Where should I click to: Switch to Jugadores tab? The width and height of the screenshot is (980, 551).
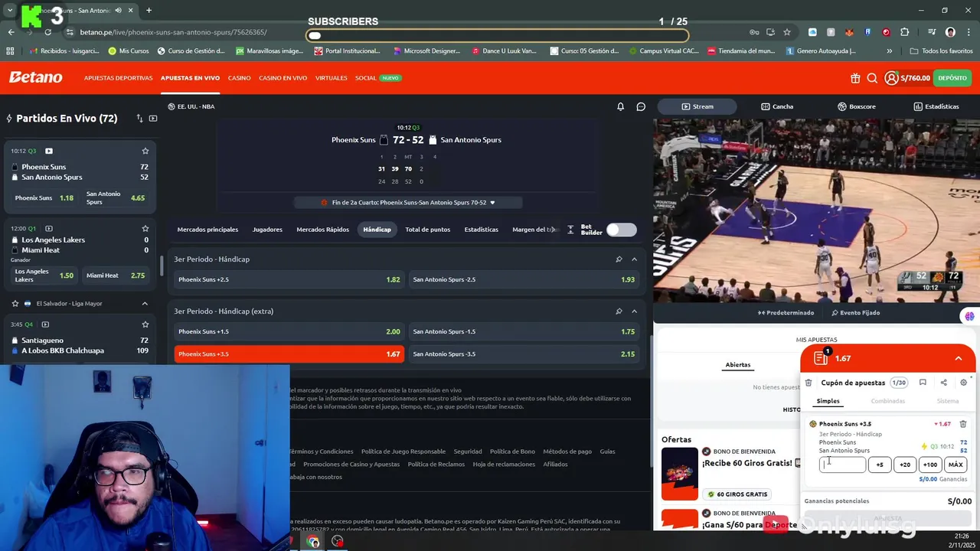267,230
